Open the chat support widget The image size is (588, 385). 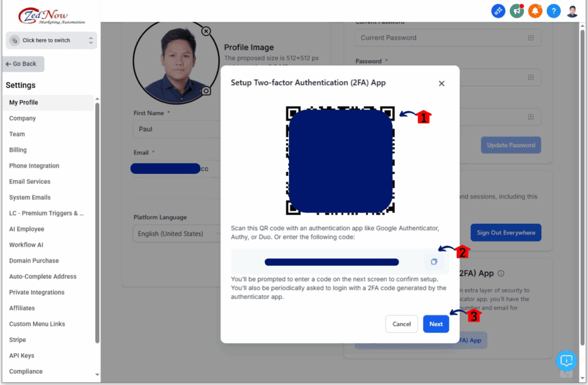566,361
